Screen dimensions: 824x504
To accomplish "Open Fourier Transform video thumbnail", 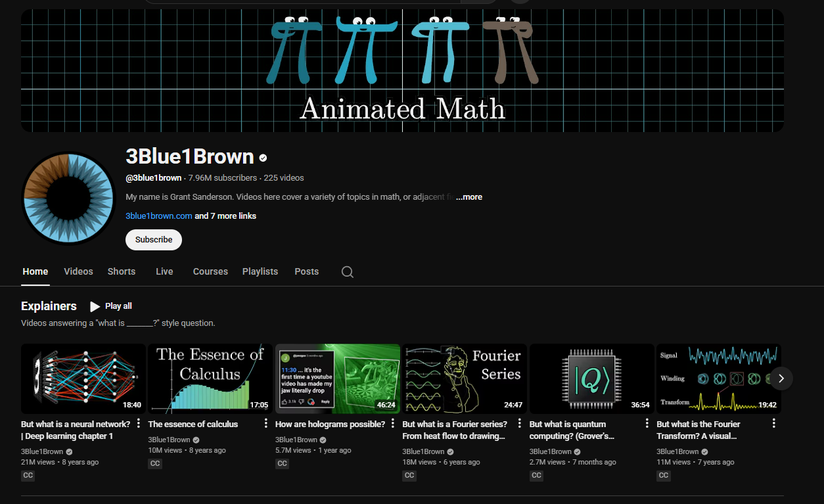I will (x=719, y=378).
